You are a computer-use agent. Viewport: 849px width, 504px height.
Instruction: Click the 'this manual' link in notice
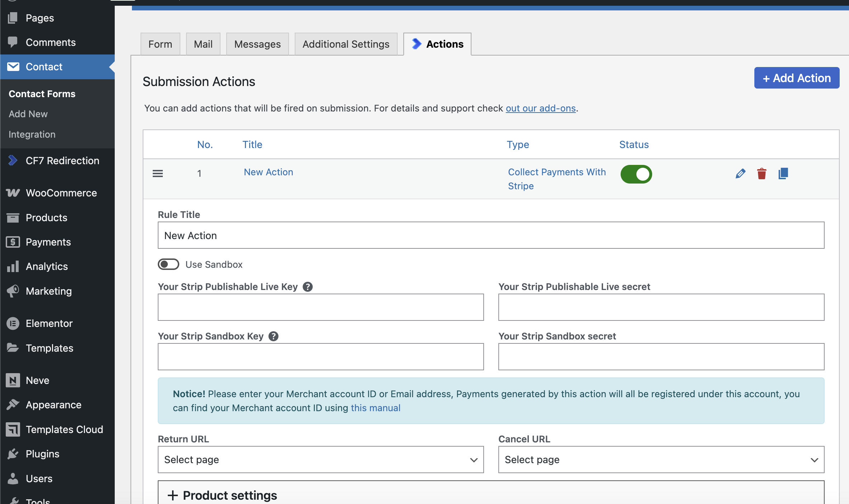coord(375,408)
